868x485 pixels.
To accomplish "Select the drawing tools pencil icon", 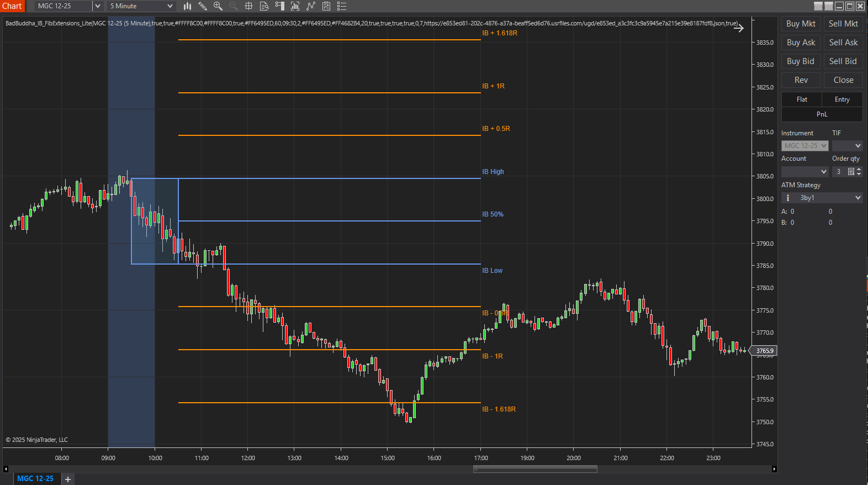I will (x=203, y=6).
